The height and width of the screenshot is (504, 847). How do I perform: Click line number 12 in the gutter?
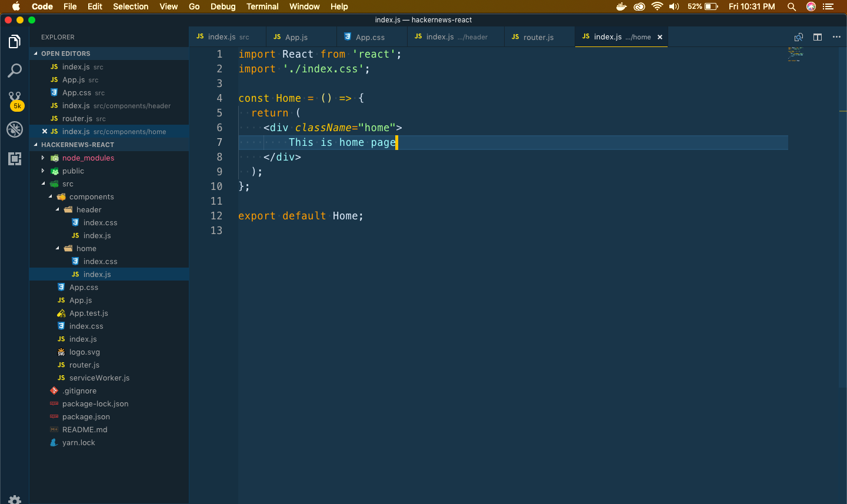point(216,216)
